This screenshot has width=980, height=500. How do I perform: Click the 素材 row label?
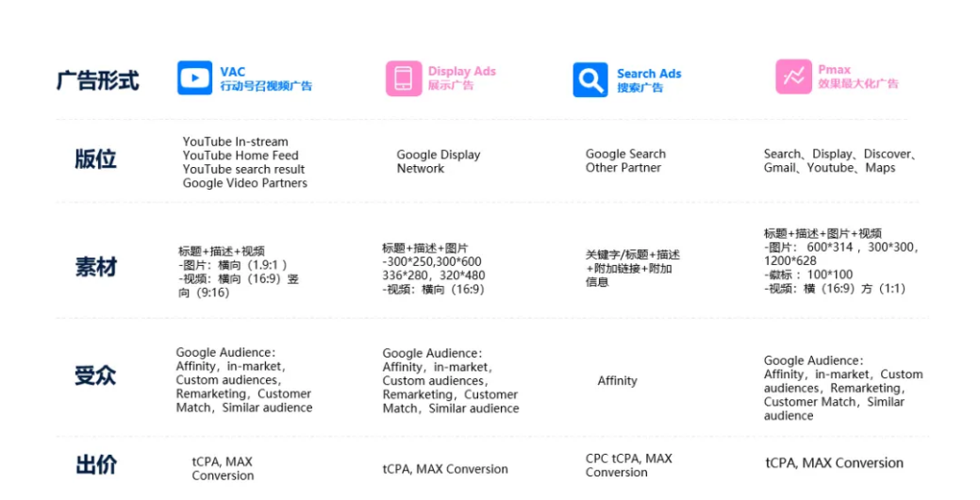pyautogui.click(x=96, y=267)
